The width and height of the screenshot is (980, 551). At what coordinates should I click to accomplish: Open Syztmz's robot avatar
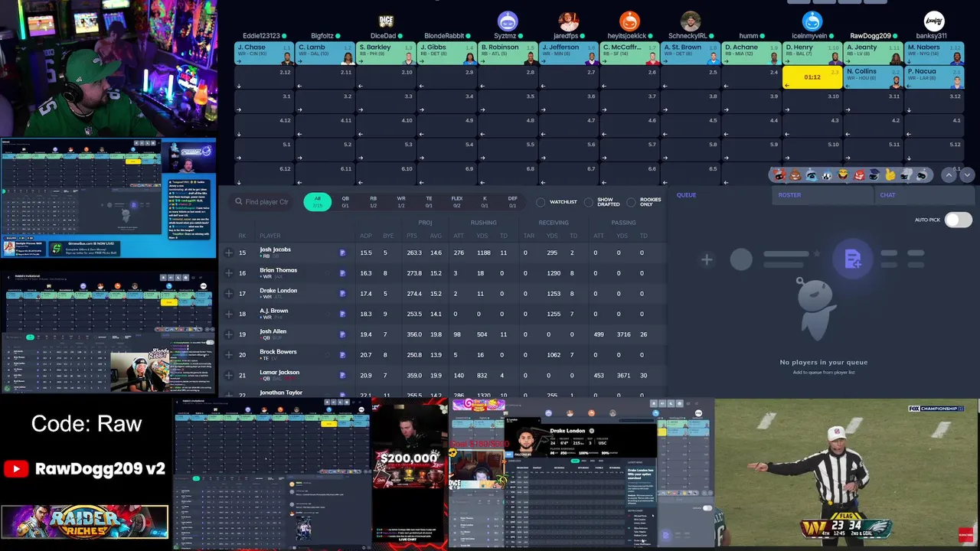click(508, 21)
